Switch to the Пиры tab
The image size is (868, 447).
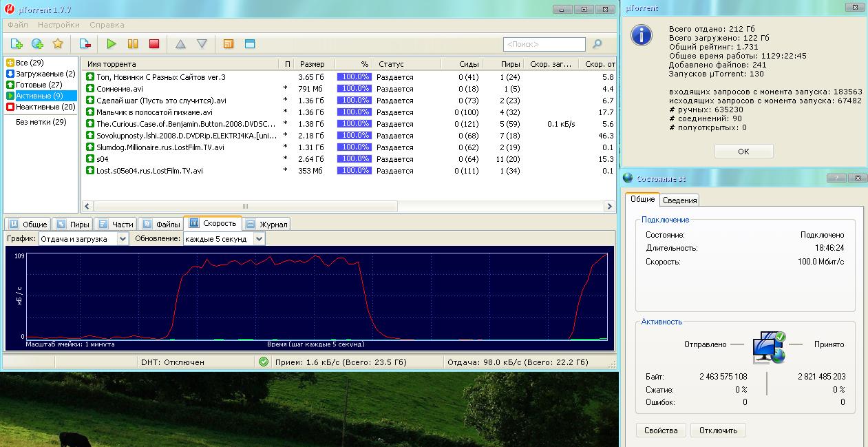[x=73, y=224]
